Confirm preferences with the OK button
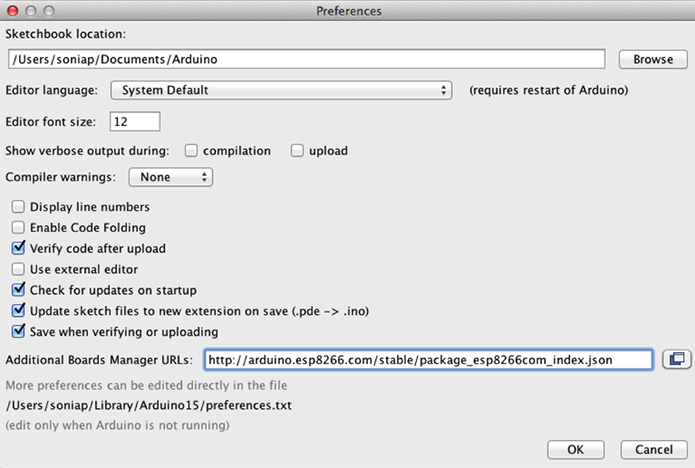 578,448
